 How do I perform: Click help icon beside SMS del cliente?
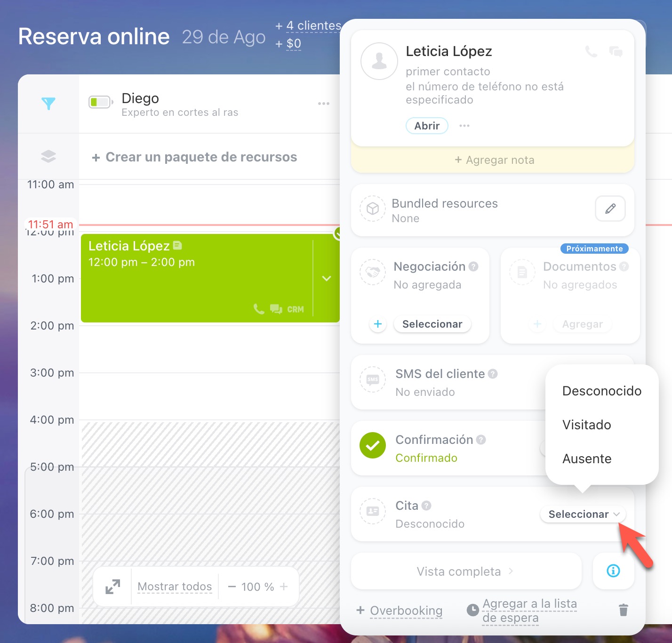click(493, 374)
